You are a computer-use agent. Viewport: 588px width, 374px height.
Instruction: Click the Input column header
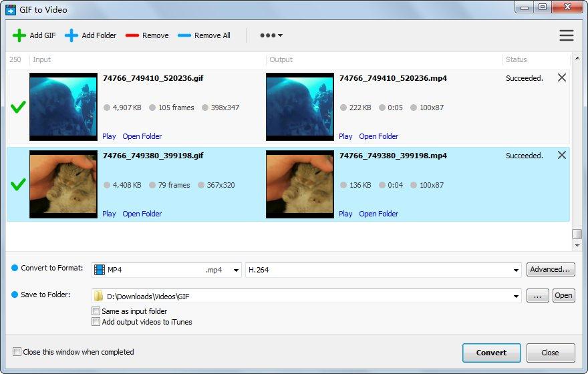coord(41,59)
